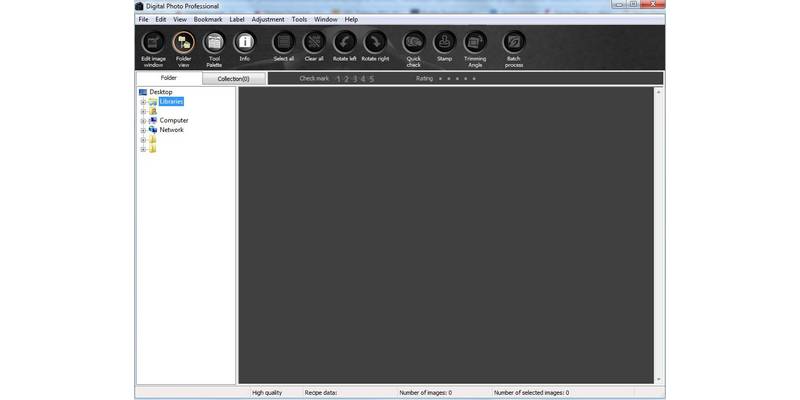This screenshot has width=800, height=400.
Task: Open the Tool Palette
Action: [x=214, y=43]
